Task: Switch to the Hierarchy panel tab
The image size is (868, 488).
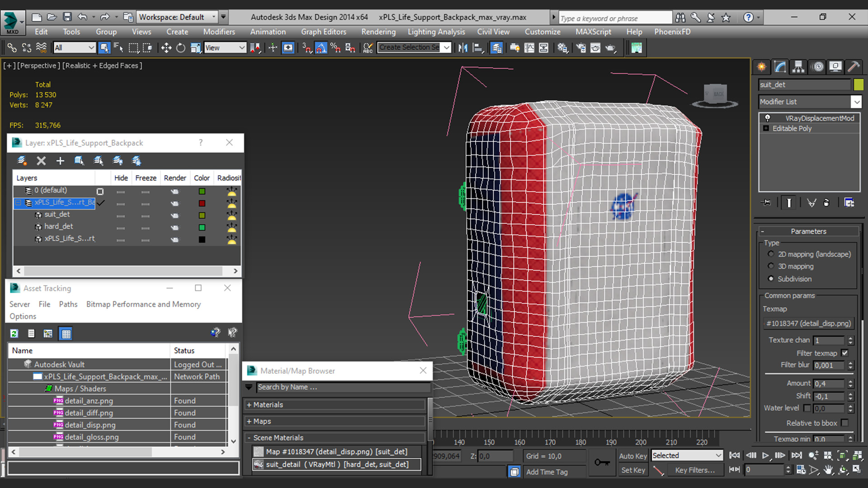Action: click(x=798, y=67)
